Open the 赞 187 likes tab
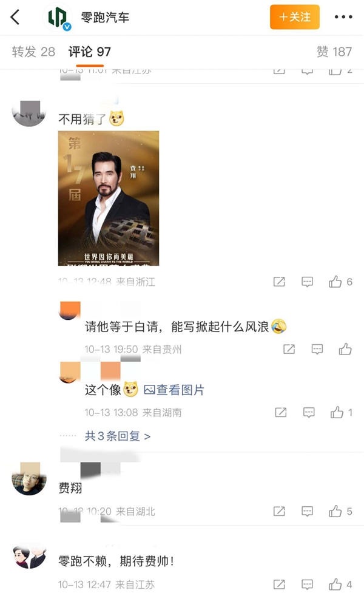Viewport: 364px width, 593px height. [334, 52]
